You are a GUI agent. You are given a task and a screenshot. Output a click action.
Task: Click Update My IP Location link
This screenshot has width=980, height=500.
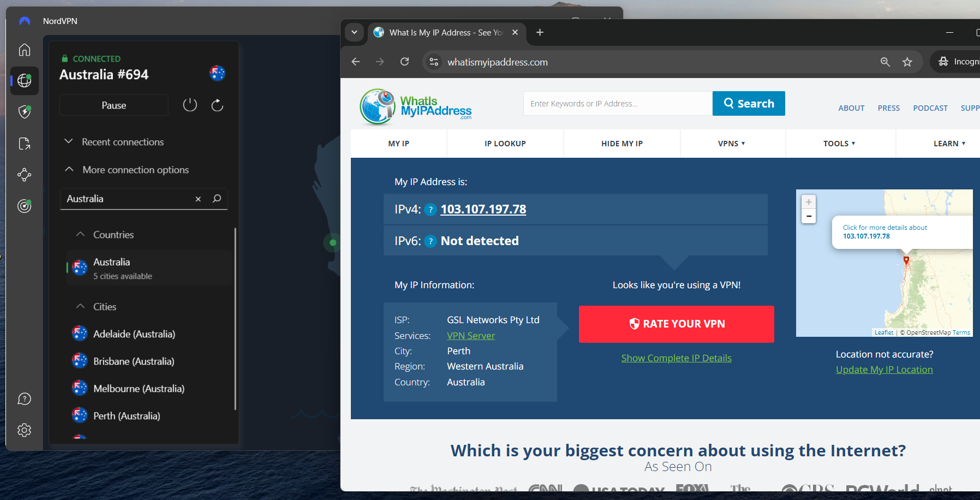point(884,370)
